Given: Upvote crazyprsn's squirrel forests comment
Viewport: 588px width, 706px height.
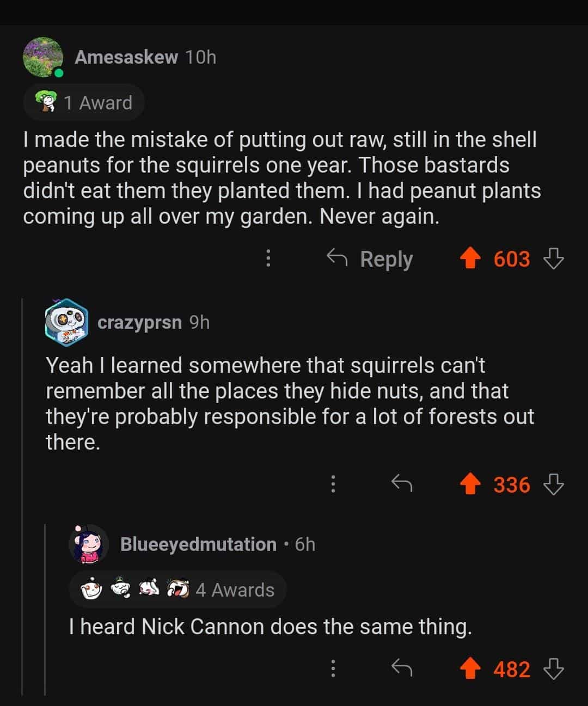Looking at the screenshot, I should pos(471,484).
